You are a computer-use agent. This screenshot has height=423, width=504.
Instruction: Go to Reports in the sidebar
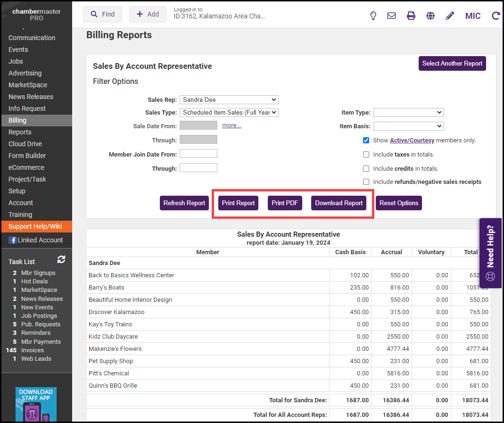pos(20,132)
